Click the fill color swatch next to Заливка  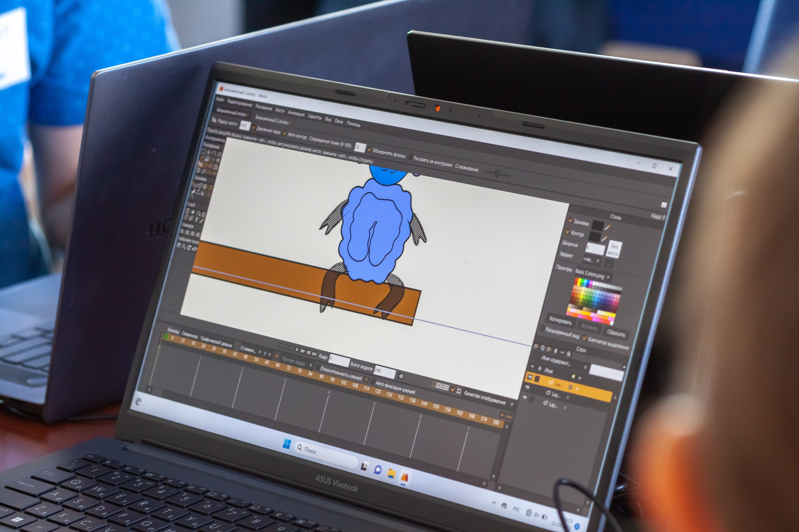pyautogui.click(x=598, y=226)
